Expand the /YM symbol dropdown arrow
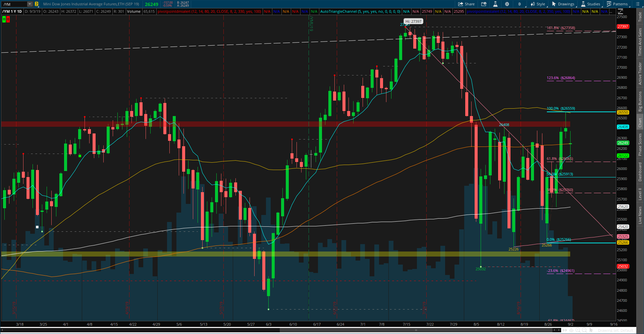The image size is (644, 334). coord(30,4)
